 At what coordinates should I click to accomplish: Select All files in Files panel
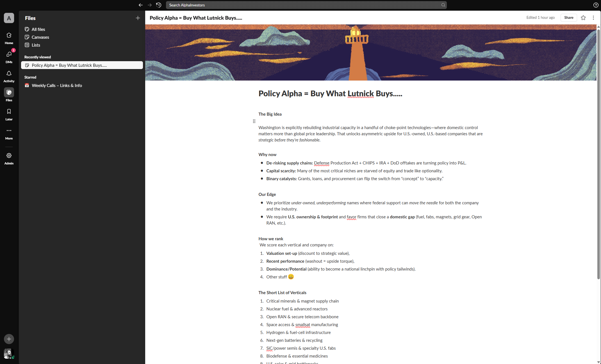pos(38,29)
